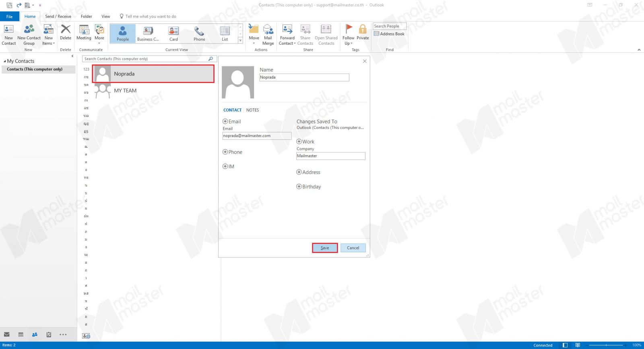This screenshot has height=349, width=644.
Task: Create a New Contact from the ribbon
Action: (x=8, y=35)
